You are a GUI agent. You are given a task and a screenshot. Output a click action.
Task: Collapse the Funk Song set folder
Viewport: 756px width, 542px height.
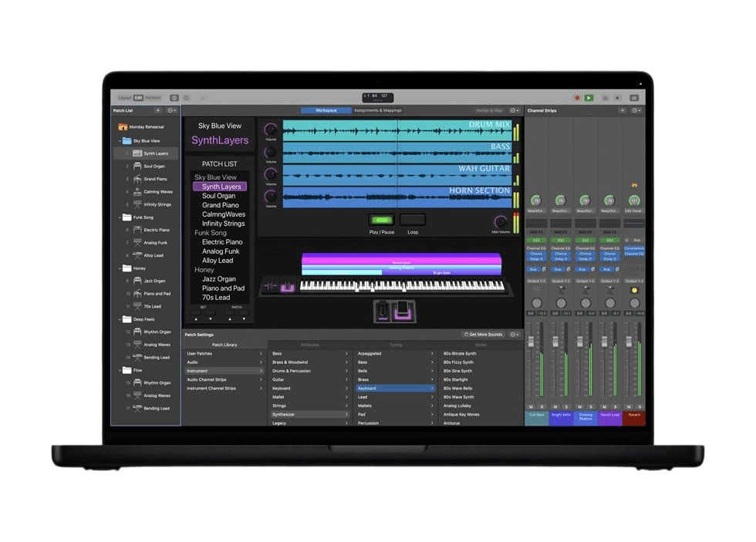[120, 217]
